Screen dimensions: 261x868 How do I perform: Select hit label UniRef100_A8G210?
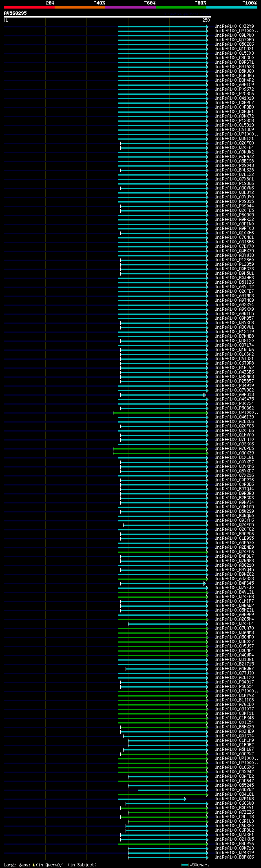(234, 565)
